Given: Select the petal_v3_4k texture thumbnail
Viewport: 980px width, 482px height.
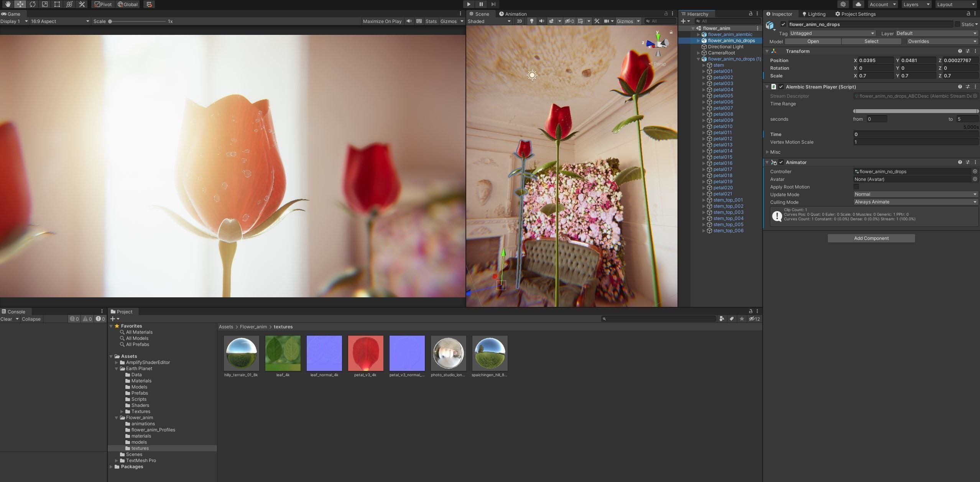Looking at the screenshot, I should tap(365, 353).
